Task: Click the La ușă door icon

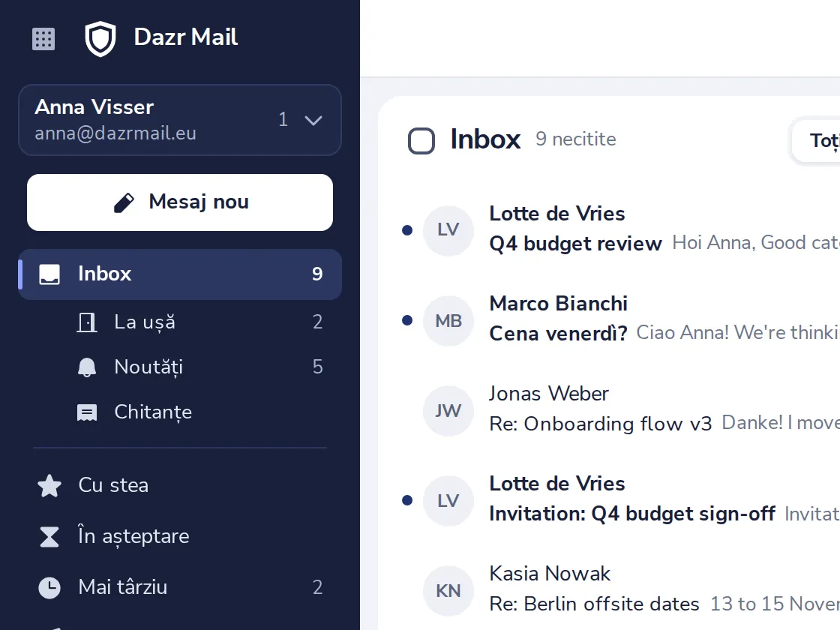Action: click(x=87, y=322)
